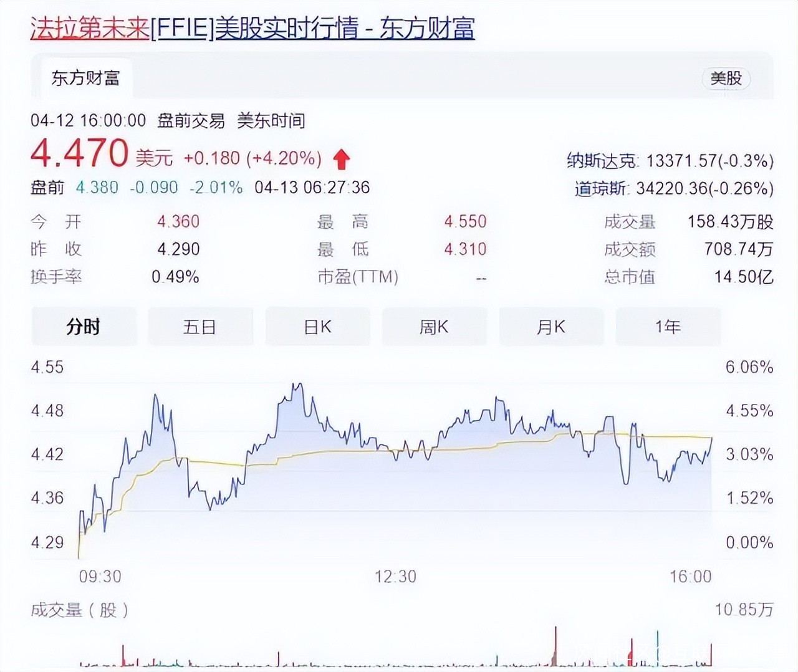Click the 最低 value 4.310
This screenshot has width=798, height=672.
point(465,249)
